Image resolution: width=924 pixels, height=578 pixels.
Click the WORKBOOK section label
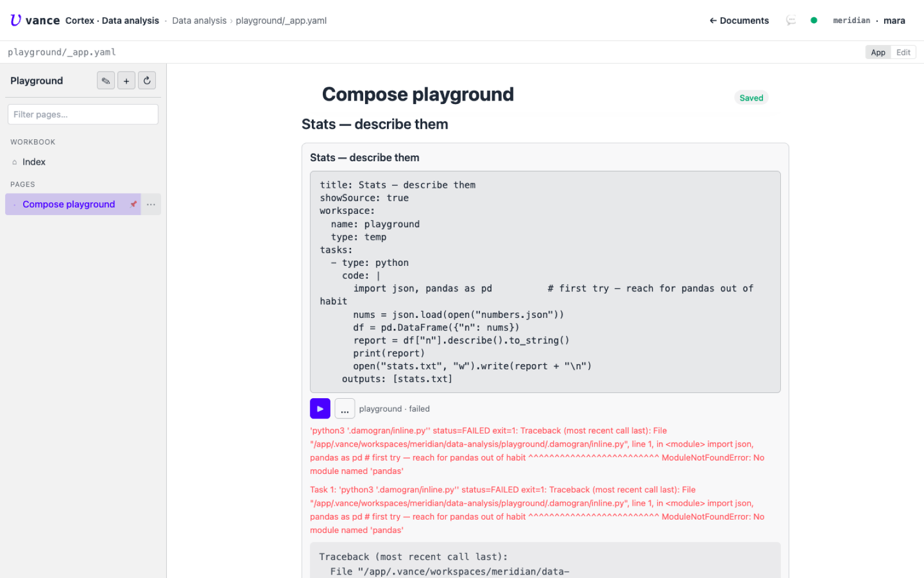(x=33, y=142)
